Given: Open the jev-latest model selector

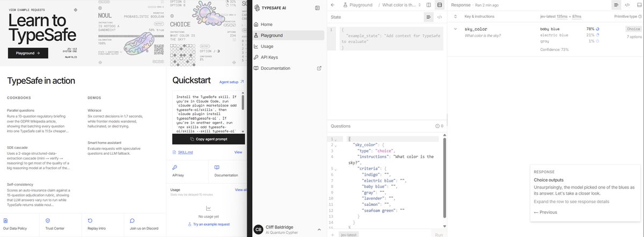Looking at the screenshot, I should click(x=349, y=235).
